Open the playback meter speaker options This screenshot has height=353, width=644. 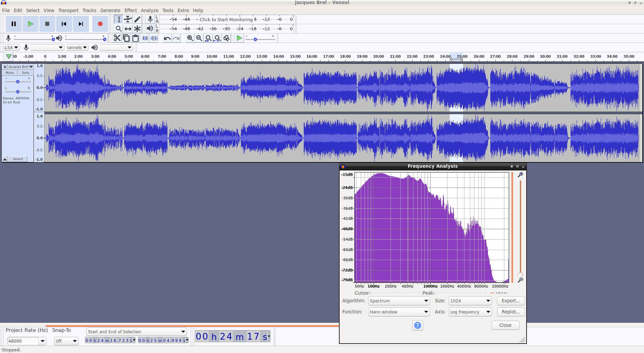pos(150,29)
